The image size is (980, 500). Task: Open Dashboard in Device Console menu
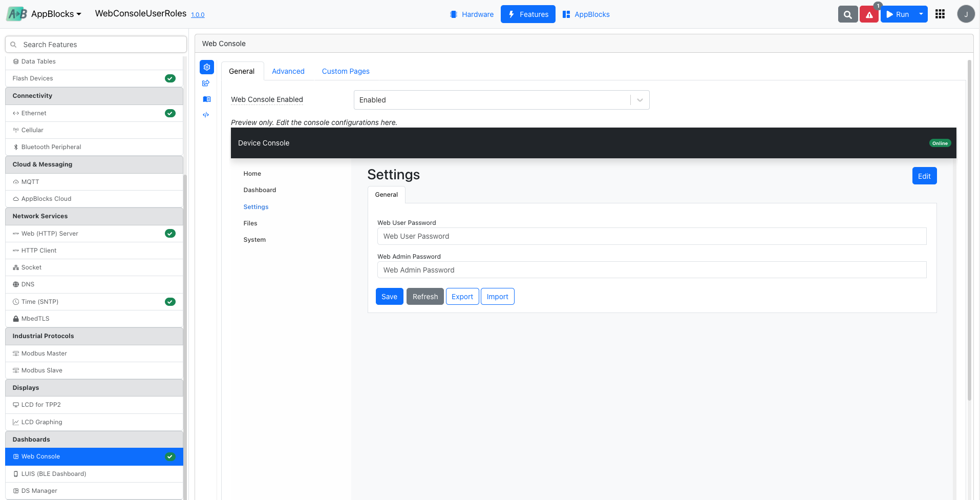point(260,190)
